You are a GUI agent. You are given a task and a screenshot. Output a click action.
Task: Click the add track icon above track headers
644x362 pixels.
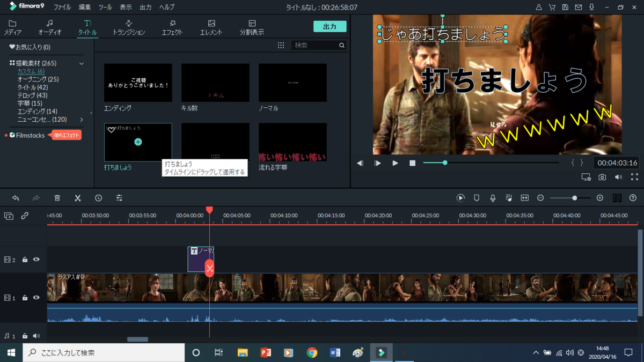pos(9,216)
